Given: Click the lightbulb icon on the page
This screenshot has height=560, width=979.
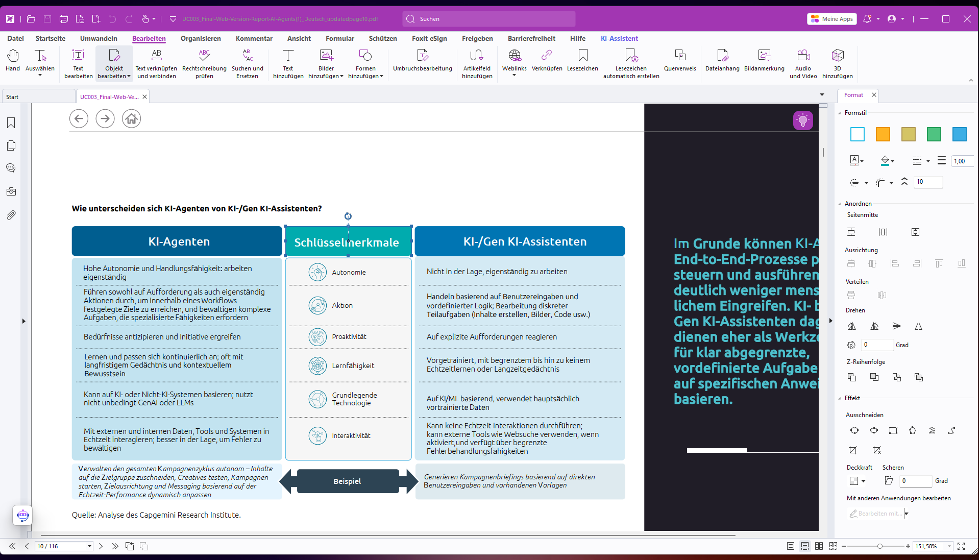Looking at the screenshot, I should (x=803, y=120).
